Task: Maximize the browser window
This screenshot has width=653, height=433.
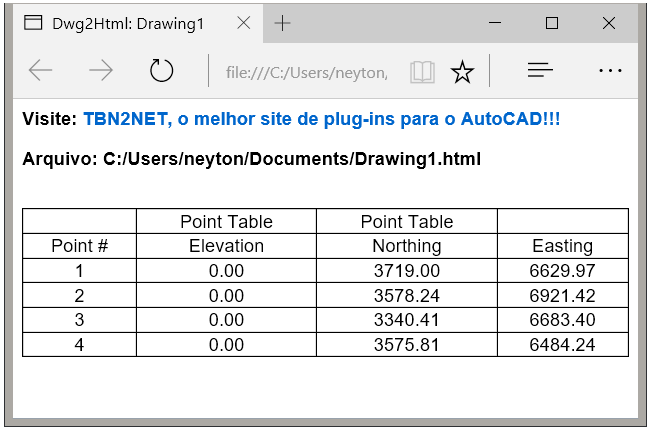Action: [552, 23]
